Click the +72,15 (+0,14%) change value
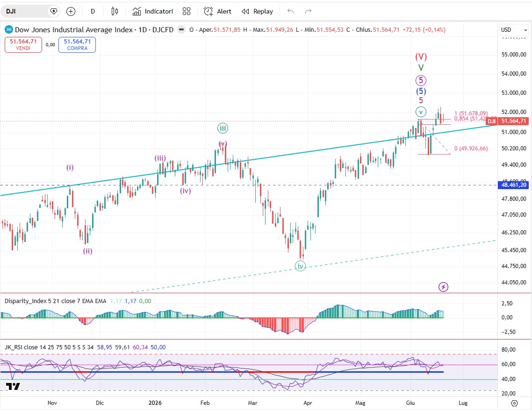The height and width of the screenshot is (410, 532). (x=424, y=30)
